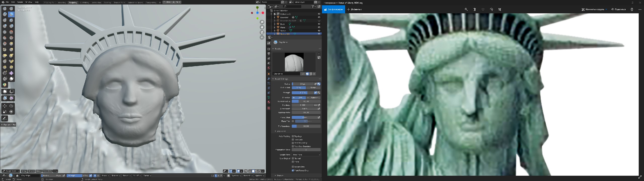Open the Active Tool properties tab
The height and width of the screenshot is (181, 644).
click(x=269, y=43)
